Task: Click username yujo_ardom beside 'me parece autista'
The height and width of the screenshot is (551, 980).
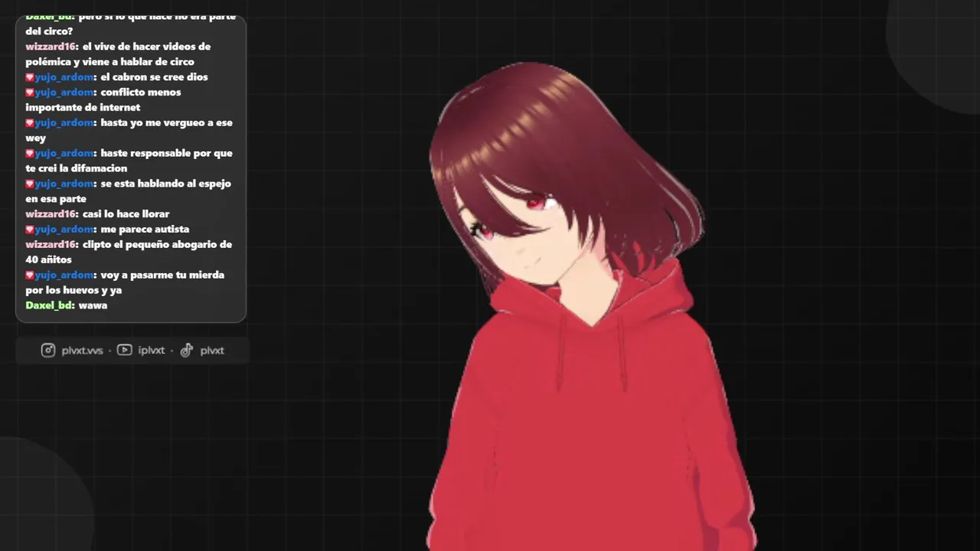Action: point(65,230)
